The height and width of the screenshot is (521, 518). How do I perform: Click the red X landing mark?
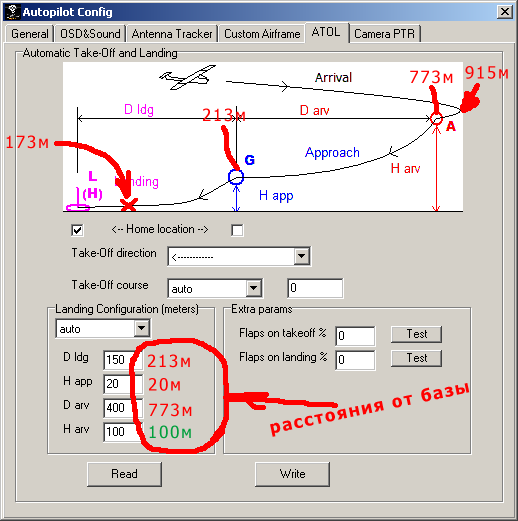[129, 205]
